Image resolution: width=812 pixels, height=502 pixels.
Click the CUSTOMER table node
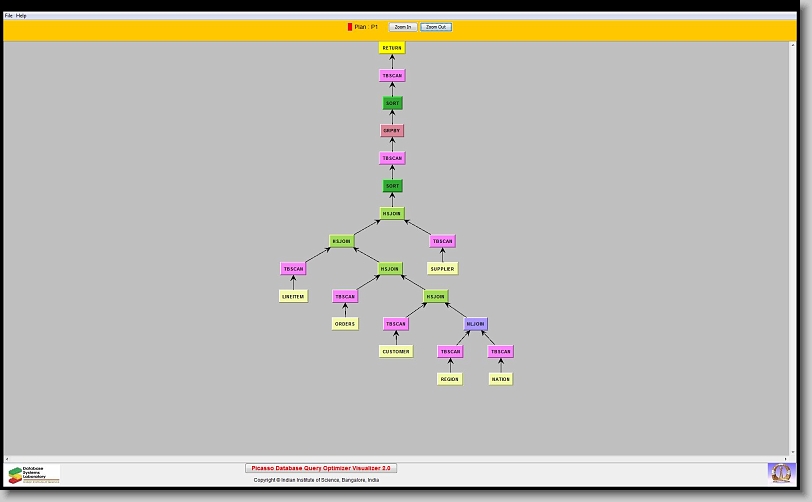click(x=396, y=352)
